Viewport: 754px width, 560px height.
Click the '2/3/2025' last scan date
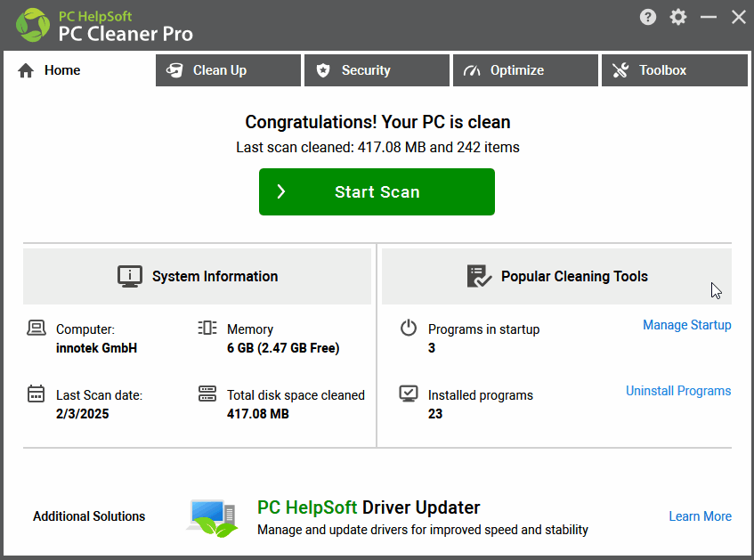(82, 414)
